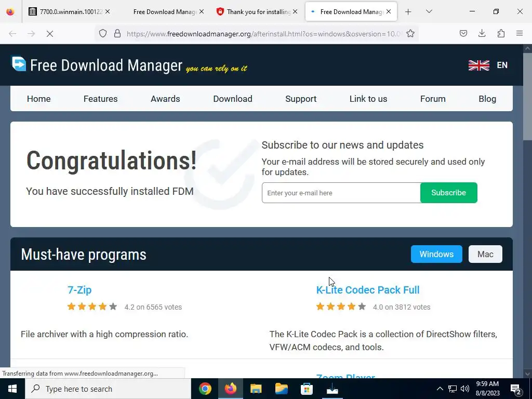Open a new tab with the plus button
The width and height of the screenshot is (532, 399).
408,12
